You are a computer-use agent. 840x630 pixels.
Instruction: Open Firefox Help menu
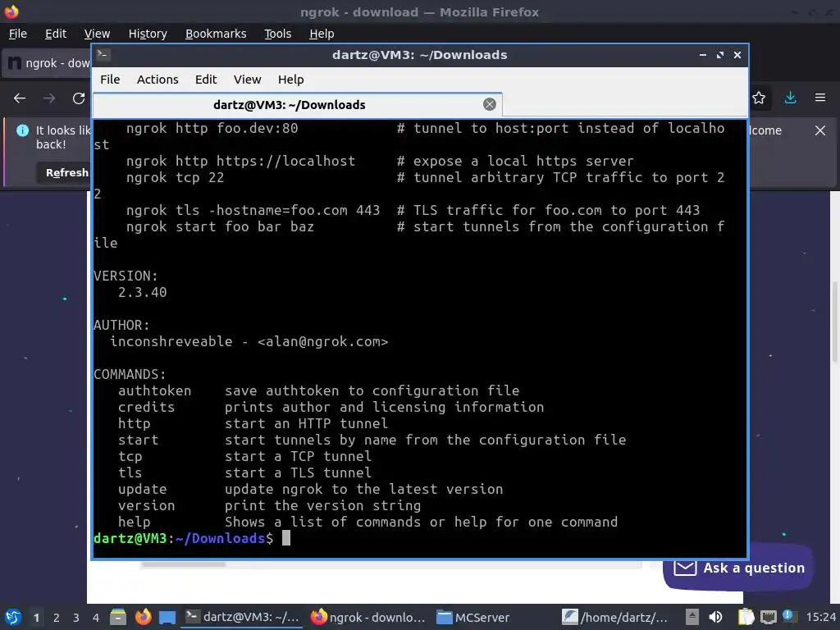coord(322,34)
